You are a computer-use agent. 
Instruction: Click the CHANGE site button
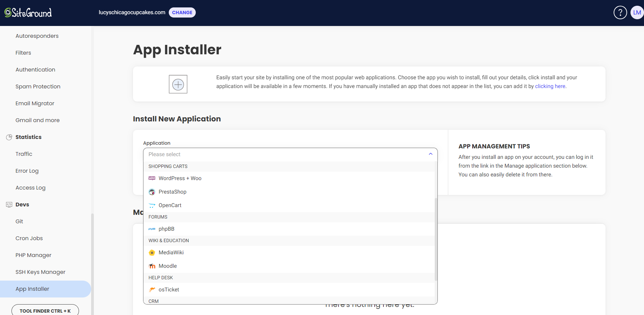pos(182,12)
